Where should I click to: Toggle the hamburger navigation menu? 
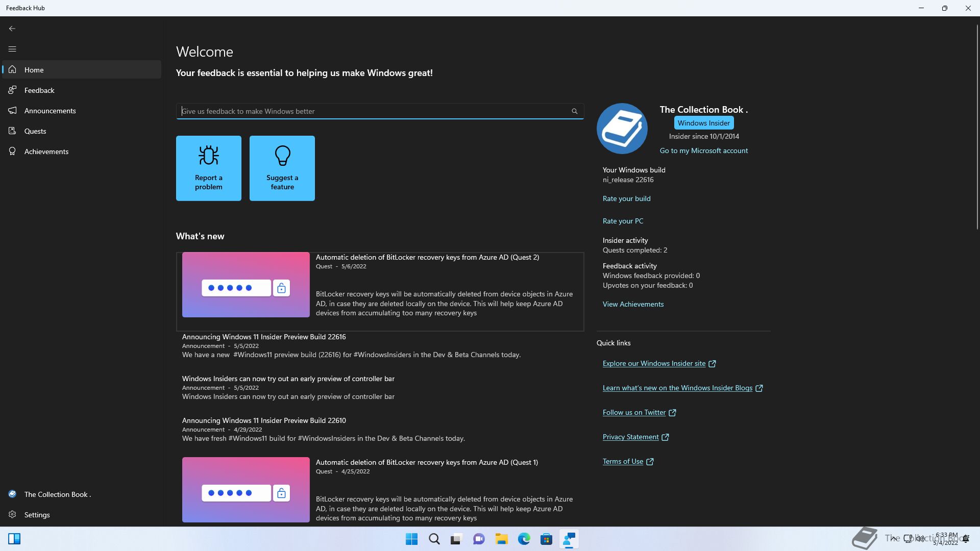tap(12, 49)
